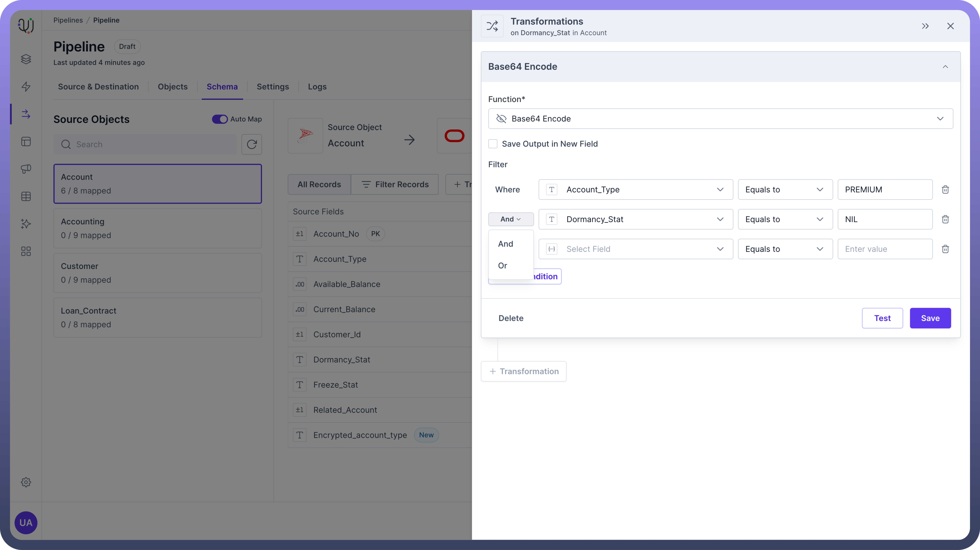Viewport: 980px width, 550px height.
Task: Choose Or from the operator menu
Action: tap(502, 266)
